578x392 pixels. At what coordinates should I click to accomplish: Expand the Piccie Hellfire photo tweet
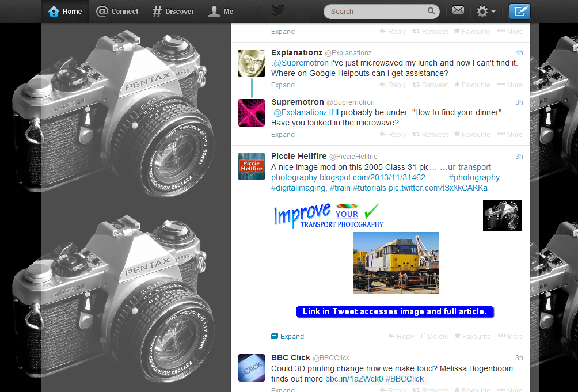[x=287, y=336]
